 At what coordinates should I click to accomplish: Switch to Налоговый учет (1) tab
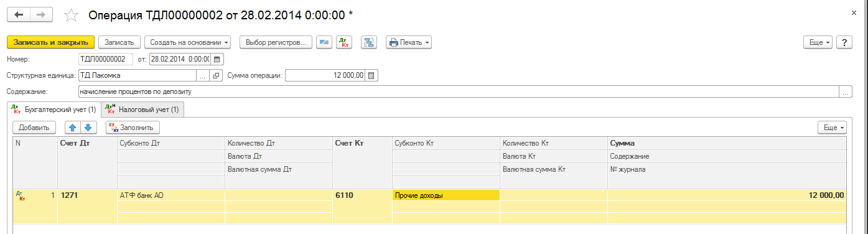[x=142, y=110]
